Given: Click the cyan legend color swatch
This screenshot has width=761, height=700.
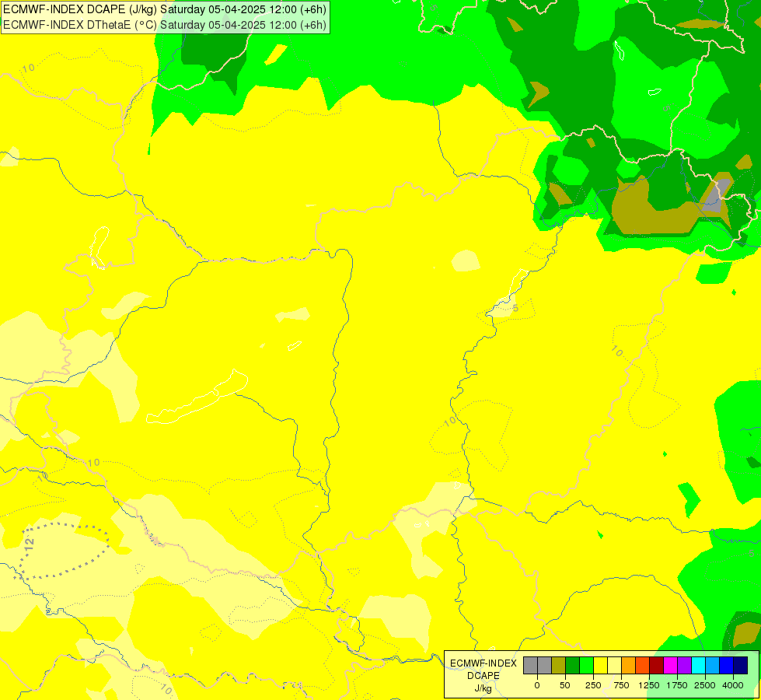Looking at the screenshot, I should (698, 666).
